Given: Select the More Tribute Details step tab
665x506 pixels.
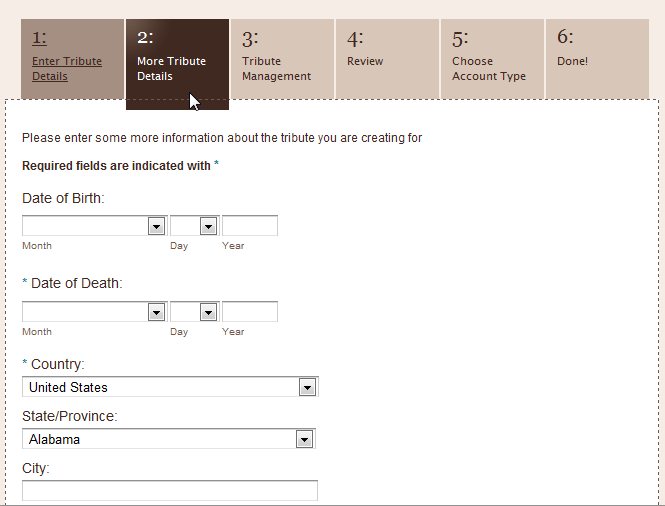Looking at the screenshot, I should tap(177, 64).
